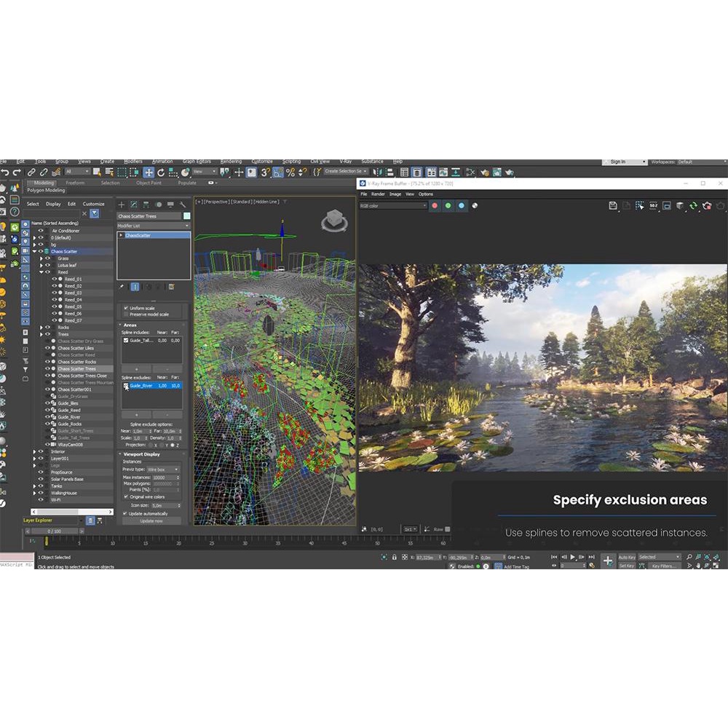Click the Update now button
728x728 pixels.
click(151, 521)
